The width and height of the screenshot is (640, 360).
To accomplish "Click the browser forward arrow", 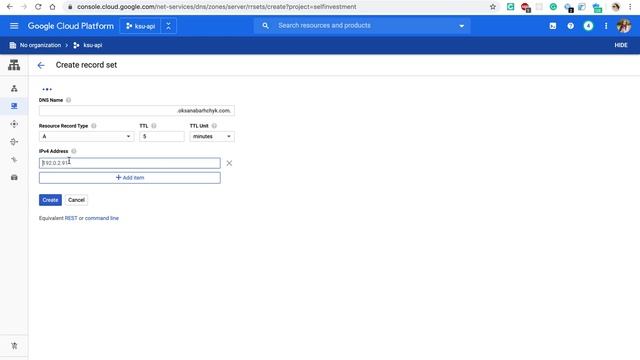I will click(24, 7).
